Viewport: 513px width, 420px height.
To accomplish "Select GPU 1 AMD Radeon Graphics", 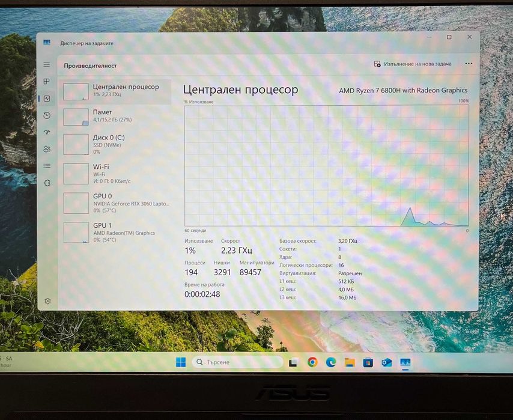I will pos(115,233).
